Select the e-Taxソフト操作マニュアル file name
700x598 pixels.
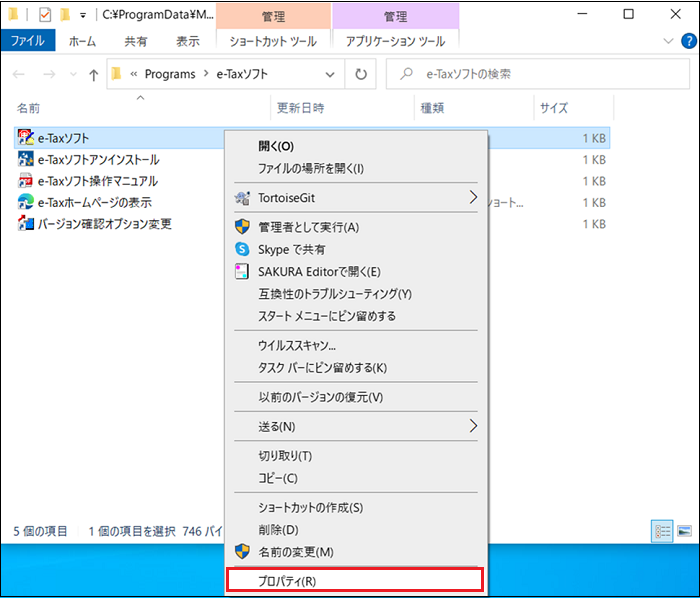pyautogui.click(x=97, y=181)
